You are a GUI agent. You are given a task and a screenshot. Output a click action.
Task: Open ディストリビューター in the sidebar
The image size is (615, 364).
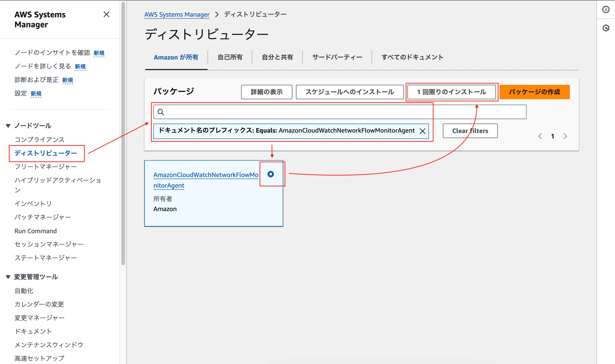click(46, 153)
